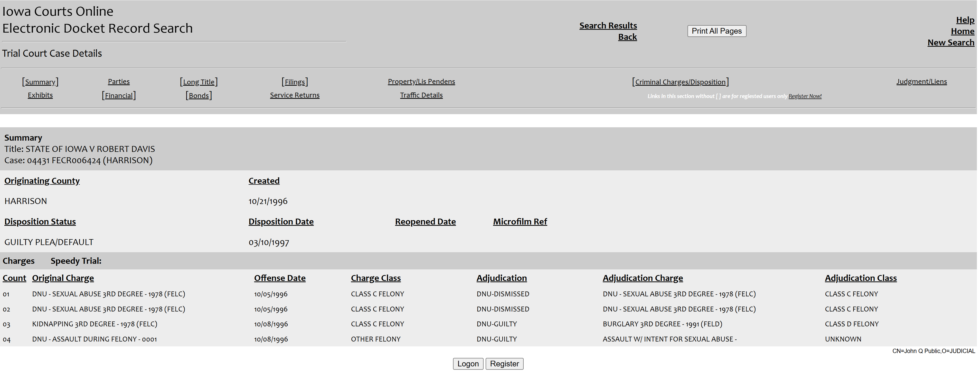Image resolution: width=980 pixels, height=371 pixels.
Task: Click the Reopened Date heading
Action: [x=425, y=222]
